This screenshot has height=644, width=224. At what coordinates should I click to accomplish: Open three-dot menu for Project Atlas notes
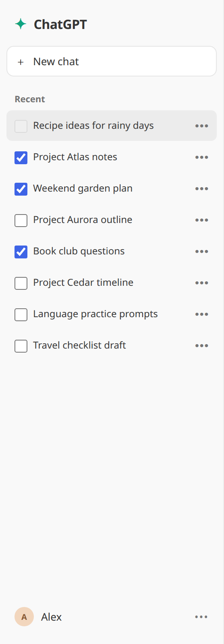pyautogui.click(x=201, y=157)
